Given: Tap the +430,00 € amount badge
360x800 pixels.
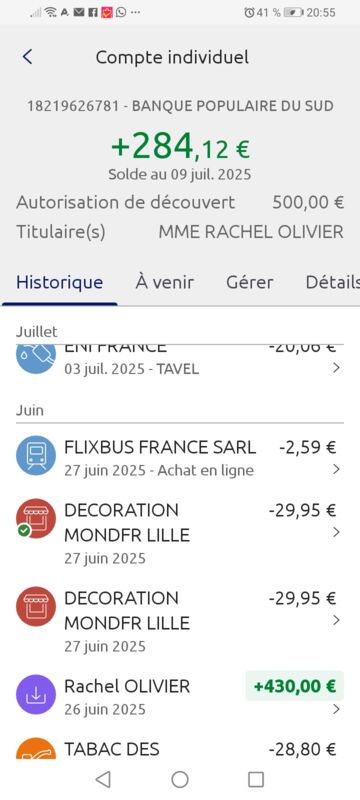Looking at the screenshot, I should [x=295, y=686].
